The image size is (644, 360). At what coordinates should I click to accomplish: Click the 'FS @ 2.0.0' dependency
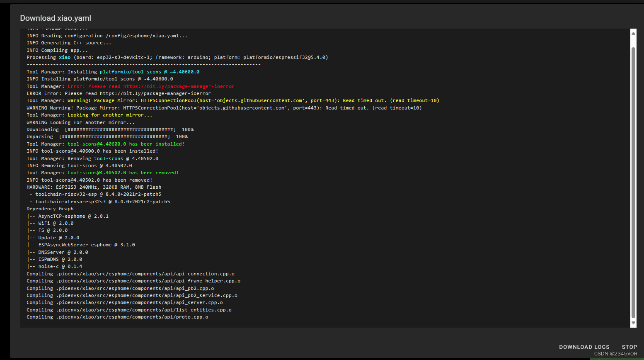point(47,231)
